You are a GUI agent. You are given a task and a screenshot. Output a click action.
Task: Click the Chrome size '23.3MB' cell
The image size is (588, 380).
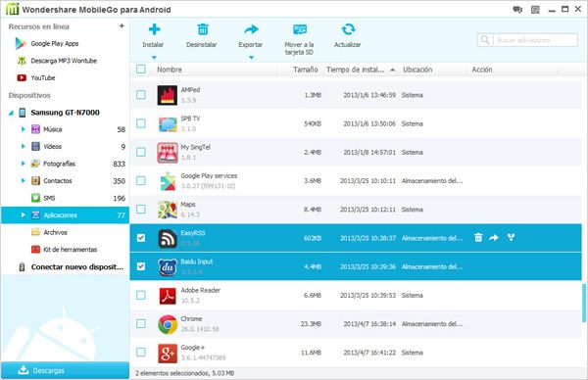[x=311, y=324]
